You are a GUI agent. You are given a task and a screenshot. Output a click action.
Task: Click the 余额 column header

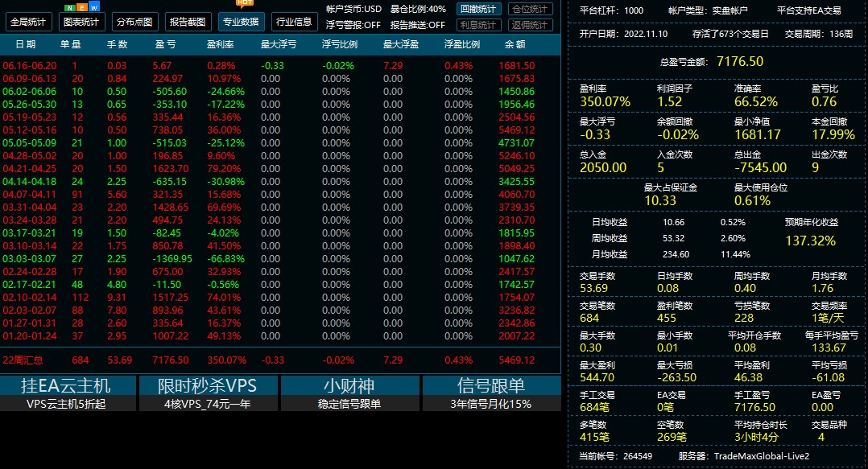point(515,44)
